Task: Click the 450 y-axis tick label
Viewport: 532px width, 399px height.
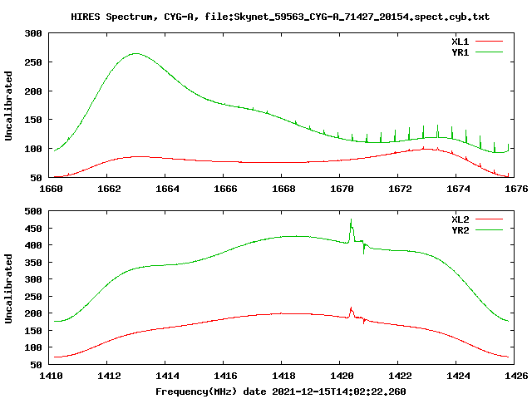Action: (33, 229)
